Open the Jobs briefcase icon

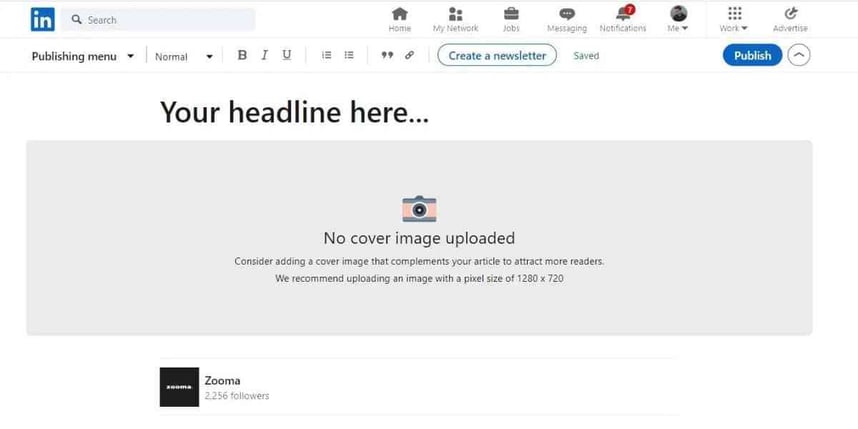(511, 14)
